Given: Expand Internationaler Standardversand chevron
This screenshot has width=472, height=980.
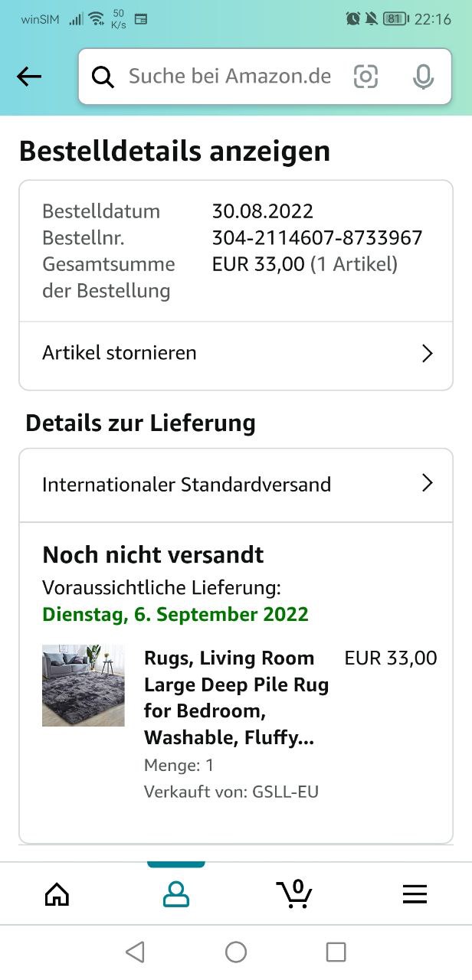Looking at the screenshot, I should [x=428, y=483].
